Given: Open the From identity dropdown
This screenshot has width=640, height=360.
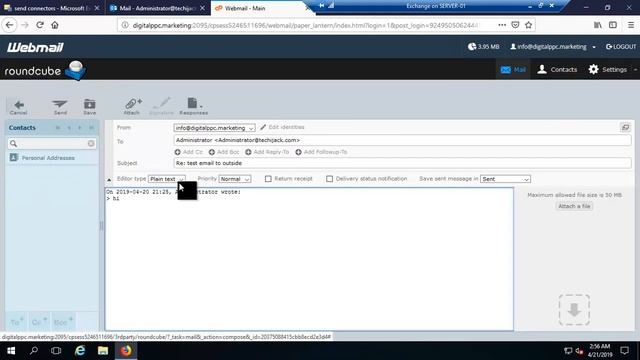Looking at the screenshot, I should [x=214, y=128].
